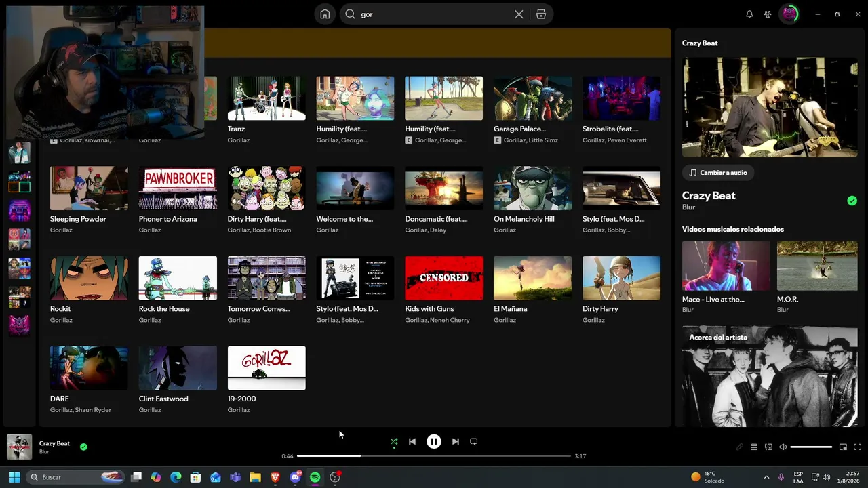Skip to the previous track
This screenshot has height=488, width=868.
(x=412, y=441)
